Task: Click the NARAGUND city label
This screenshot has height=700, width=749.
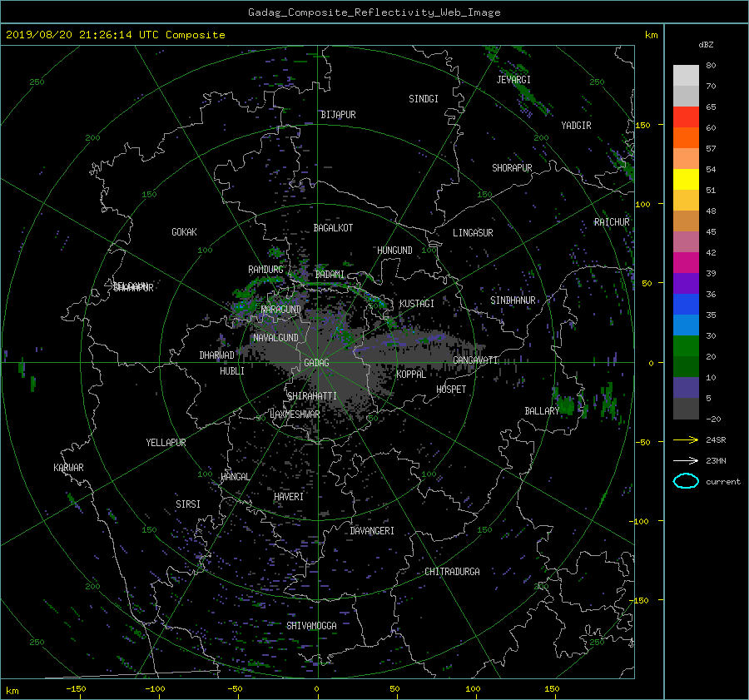Action: (x=281, y=310)
